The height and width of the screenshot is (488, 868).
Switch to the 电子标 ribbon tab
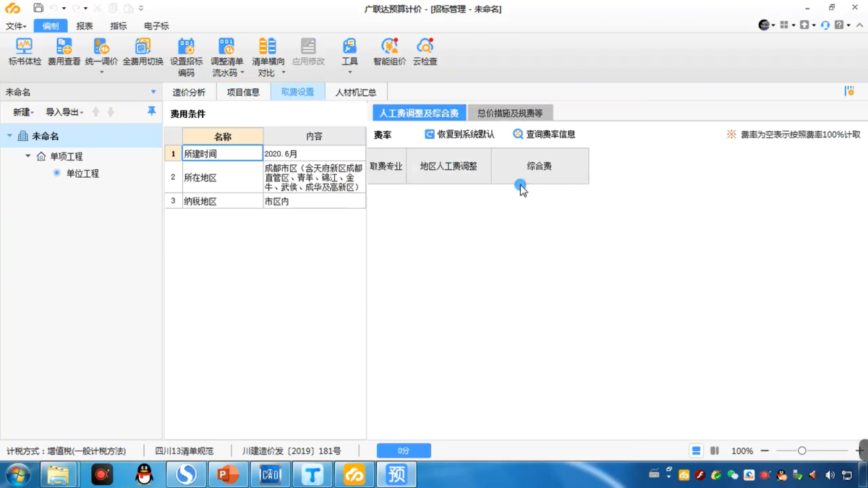tap(156, 26)
